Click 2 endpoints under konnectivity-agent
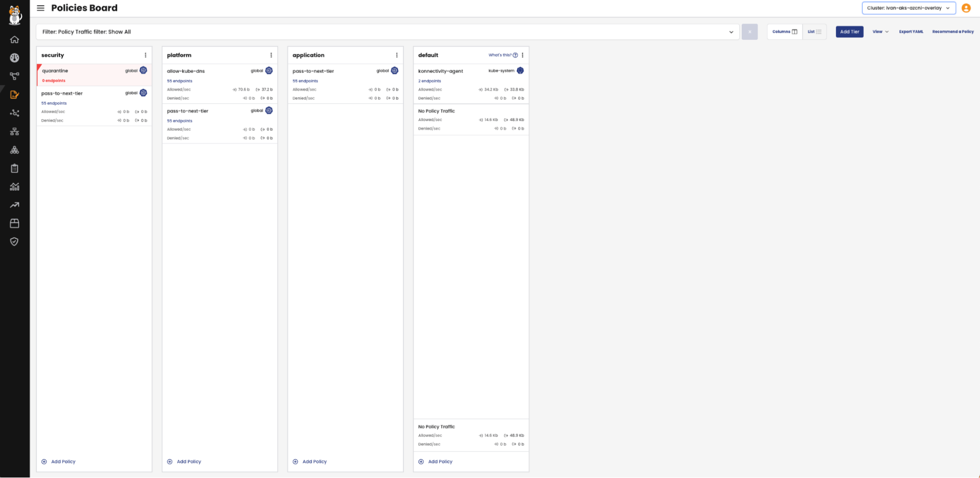The height and width of the screenshot is (478, 980). tap(429, 81)
